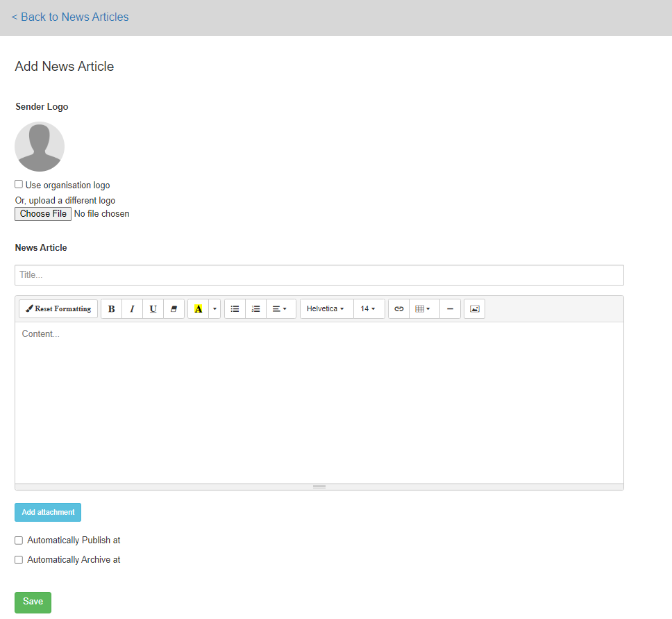Open the font size 14 dropdown
The width and height of the screenshot is (672, 619).
[368, 309]
